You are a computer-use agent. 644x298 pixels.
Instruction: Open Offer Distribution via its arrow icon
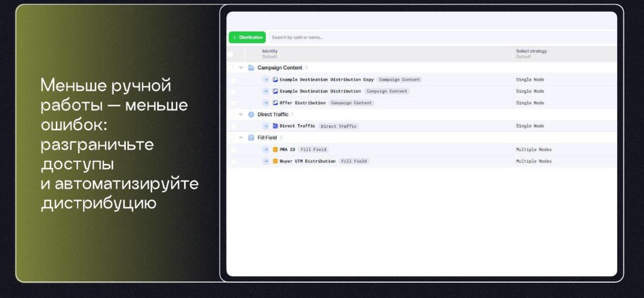tap(266, 103)
